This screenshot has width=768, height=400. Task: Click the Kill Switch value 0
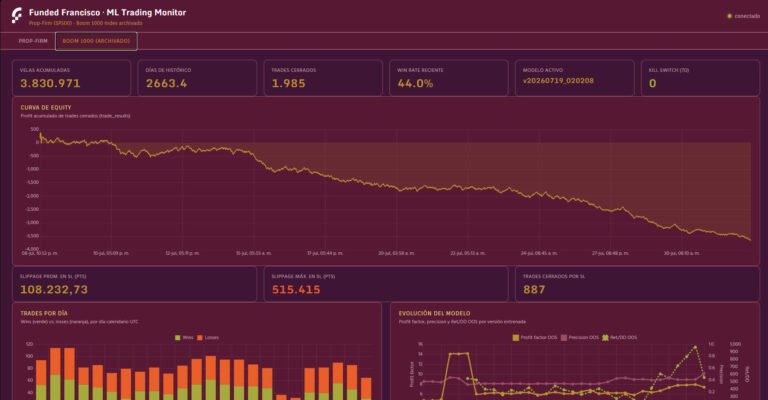(652, 83)
